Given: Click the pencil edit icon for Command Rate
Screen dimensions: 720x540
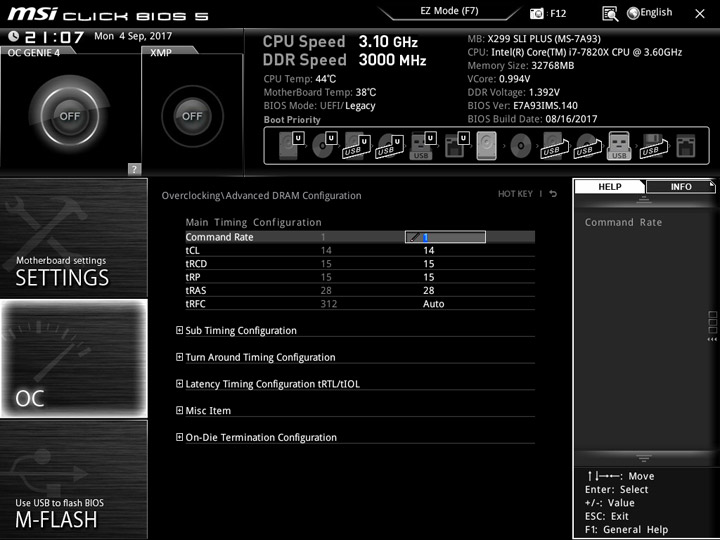Looking at the screenshot, I should [415, 237].
